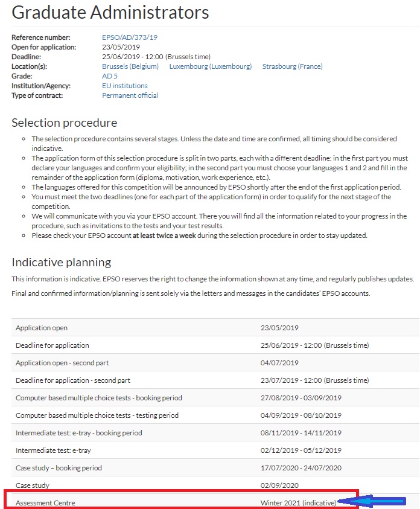Select the Strasbourg (France) location link

292,66
